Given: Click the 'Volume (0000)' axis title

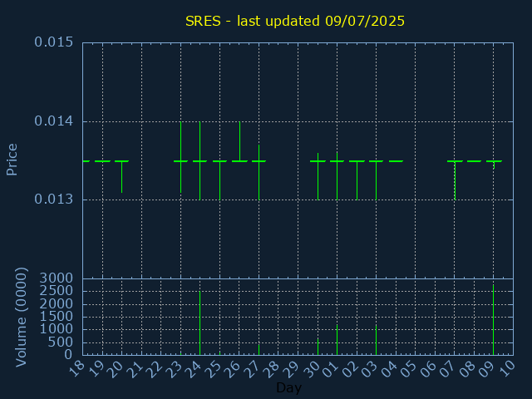Looking at the screenshot, I should pos(21,318).
